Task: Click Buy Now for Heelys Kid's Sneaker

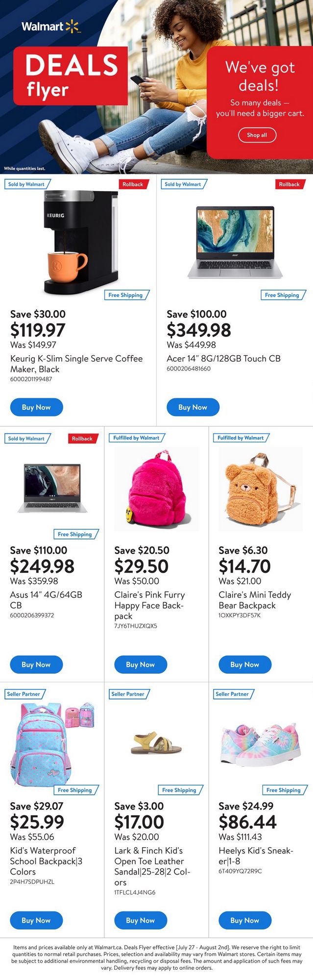Action: [x=245, y=920]
